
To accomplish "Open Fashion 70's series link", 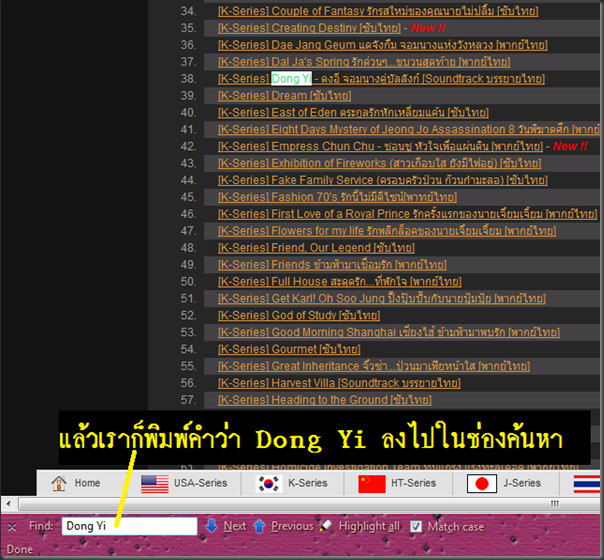I will point(337,198).
